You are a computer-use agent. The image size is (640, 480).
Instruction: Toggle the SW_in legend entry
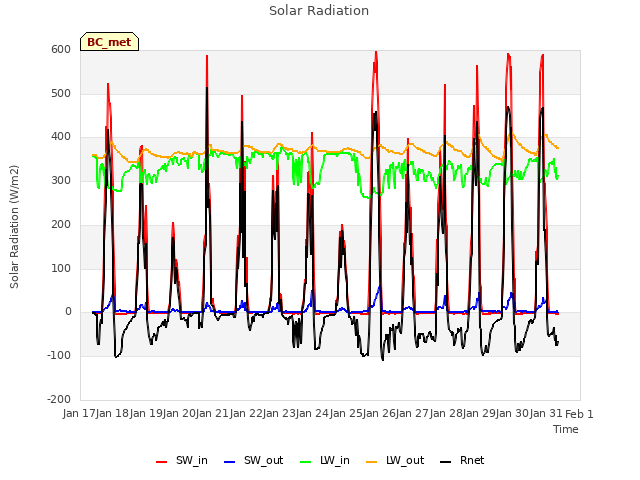182,460
